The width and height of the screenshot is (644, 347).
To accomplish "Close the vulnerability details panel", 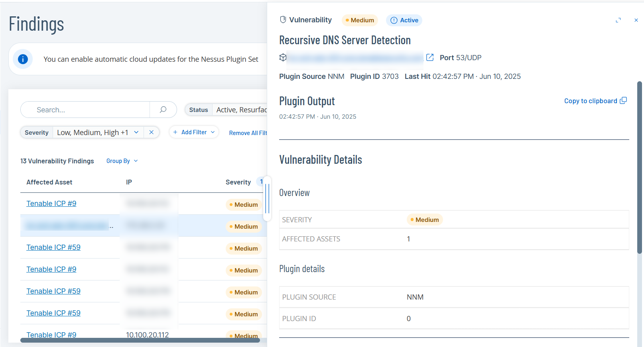I will pos(636,20).
